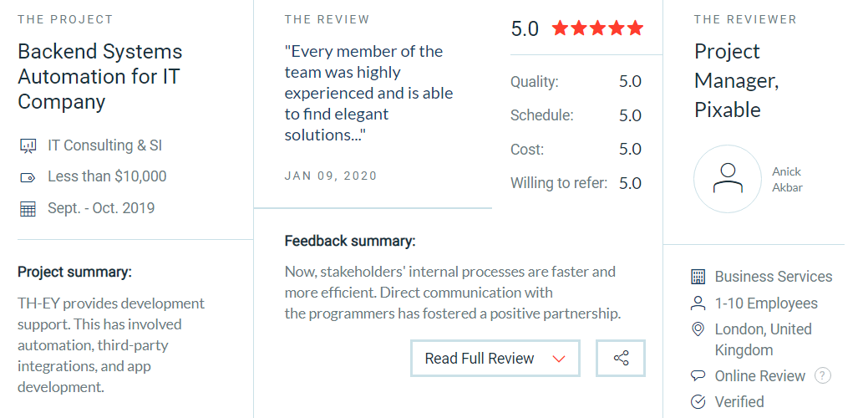Screen dimensions: 868x418
Task: Click the red chevron on Read Full Review
Action: (560, 359)
